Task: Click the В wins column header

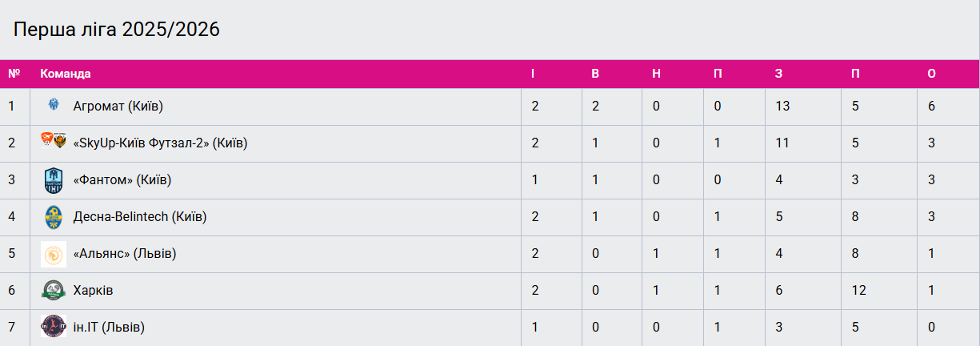Action: tap(595, 74)
